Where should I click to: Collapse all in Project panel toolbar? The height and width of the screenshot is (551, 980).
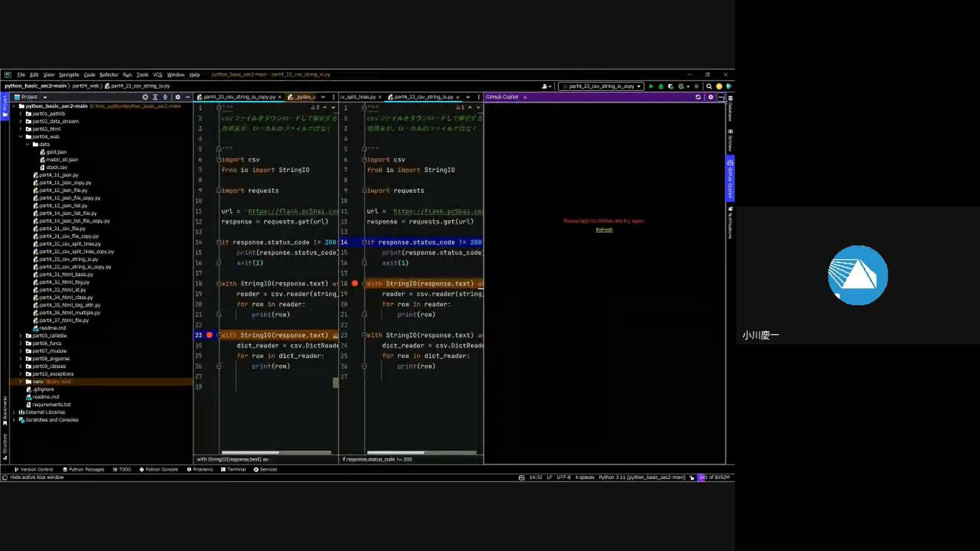pos(165,97)
